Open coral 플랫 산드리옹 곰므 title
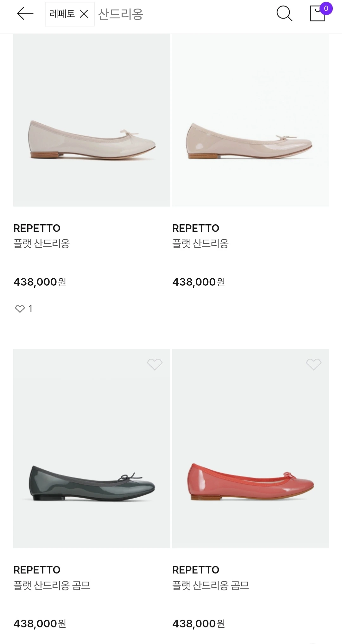Image resolution: width=342 pixels, height=644 pixels. pos(211,585)
